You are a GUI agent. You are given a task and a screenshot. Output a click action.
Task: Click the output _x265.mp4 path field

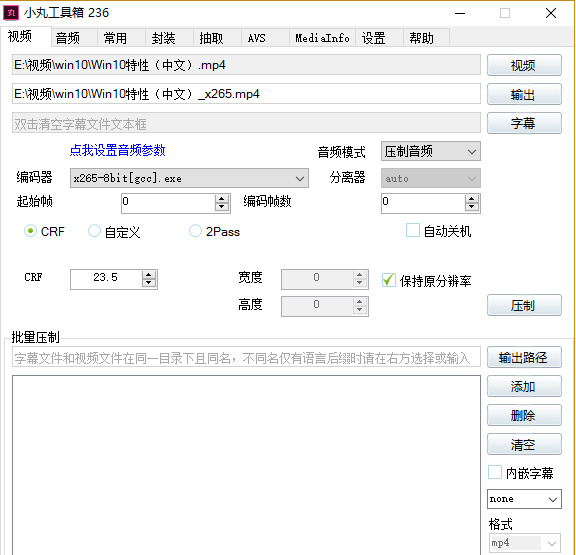(x=246, y=94)
